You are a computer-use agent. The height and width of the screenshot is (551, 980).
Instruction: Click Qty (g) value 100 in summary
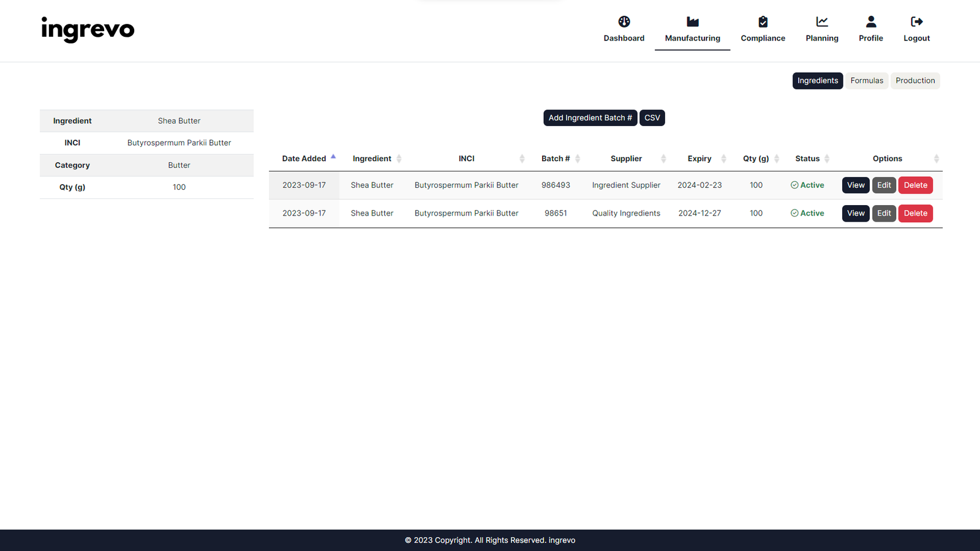(179, 187)
